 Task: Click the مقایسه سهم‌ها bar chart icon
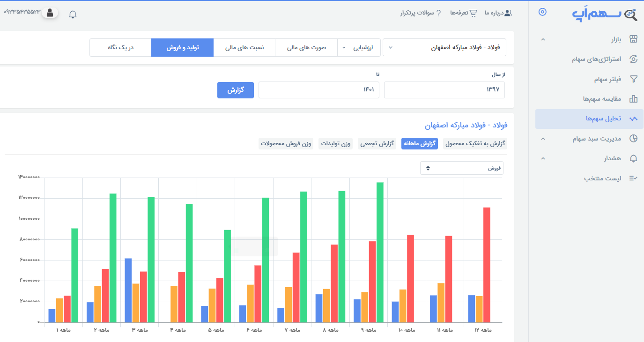click(633, 99)
